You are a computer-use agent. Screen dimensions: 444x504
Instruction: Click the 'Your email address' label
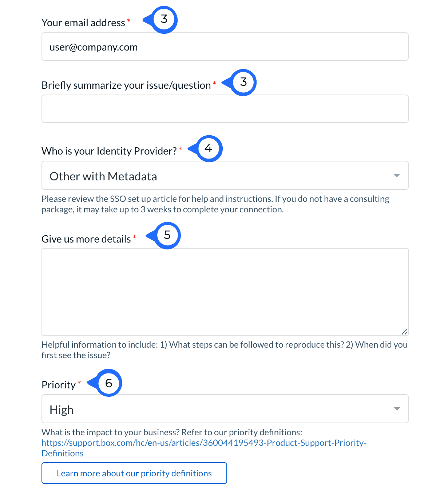83,23
